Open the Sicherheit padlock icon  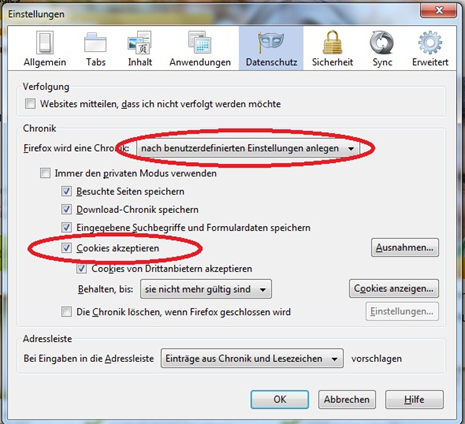click(x=332, y=42)
